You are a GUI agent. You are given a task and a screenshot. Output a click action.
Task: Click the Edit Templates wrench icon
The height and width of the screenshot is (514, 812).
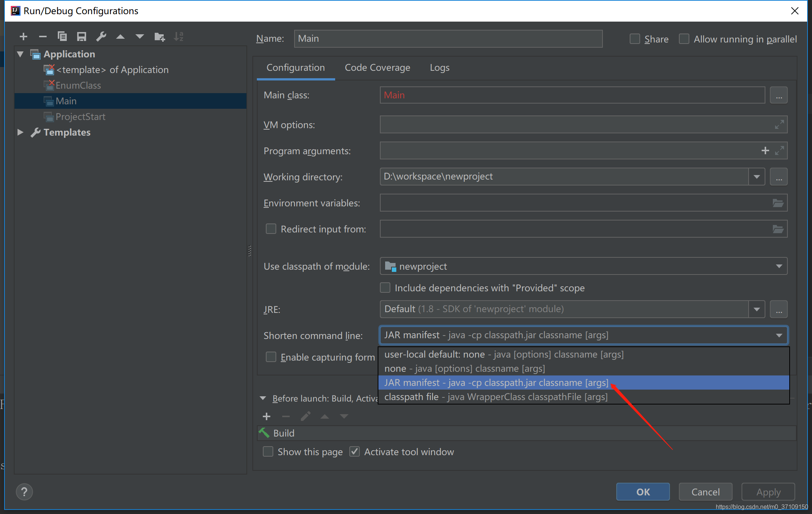pyautogui.click(x=101, y=37)
